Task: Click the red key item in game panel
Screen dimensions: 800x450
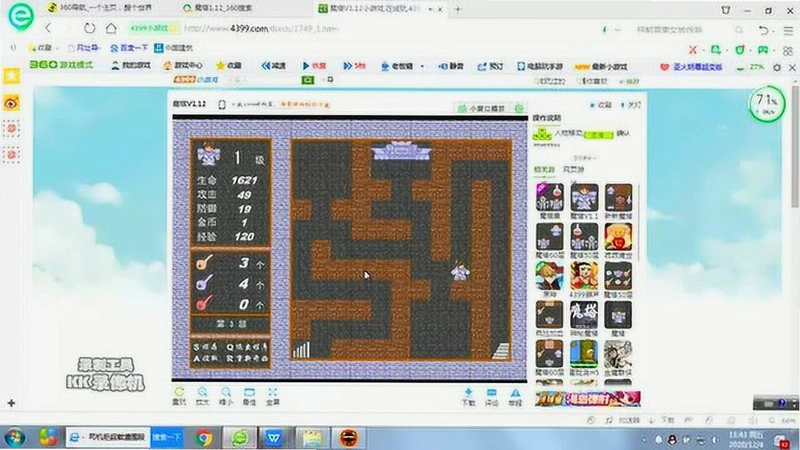Action: click(204, 303)
